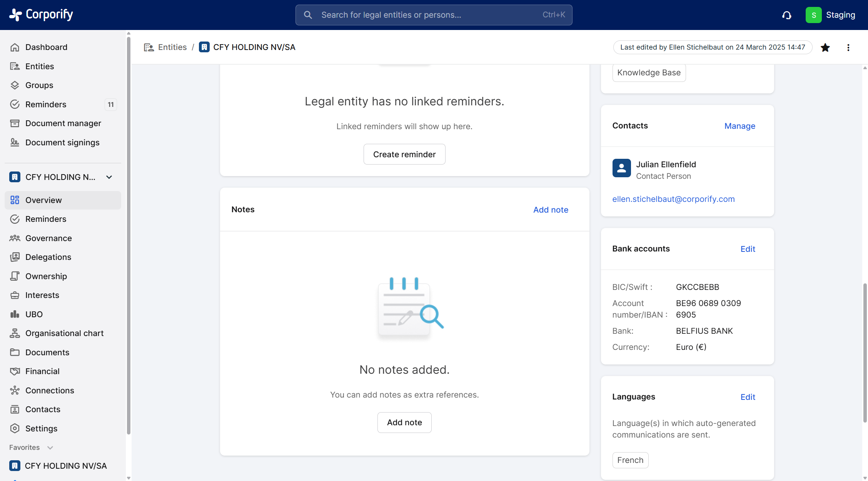Image resolution: width=868 pixels, height=481 pixels.
Task: Open the three-dot more options menu
Action: click(x=848, y=47)
